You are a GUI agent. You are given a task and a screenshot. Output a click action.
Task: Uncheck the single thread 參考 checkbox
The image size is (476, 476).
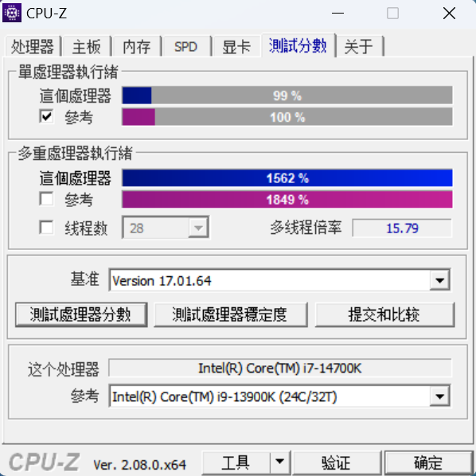pos(46,116)
